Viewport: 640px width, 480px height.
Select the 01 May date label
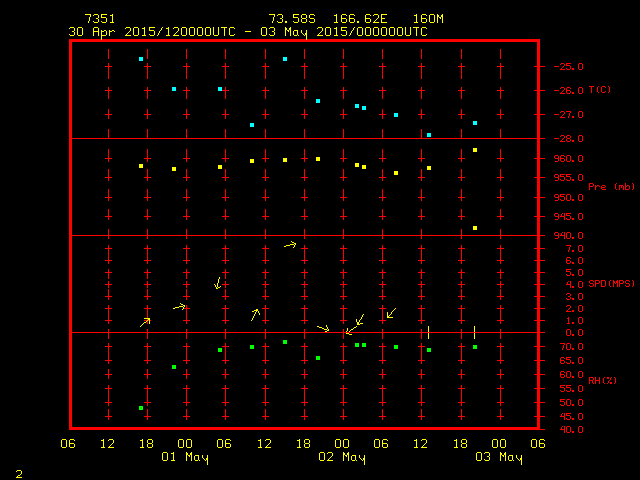pyautogui.click(x=185, y=458)
